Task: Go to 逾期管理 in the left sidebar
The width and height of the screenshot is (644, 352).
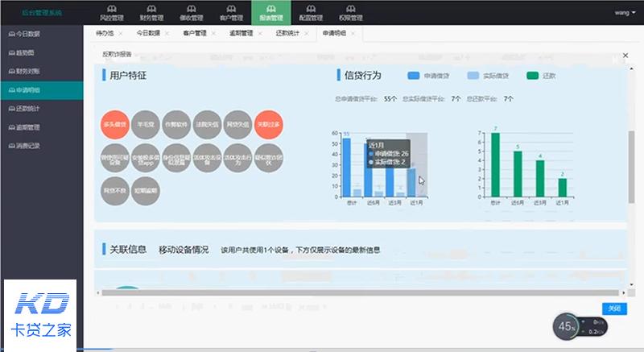Action: coord(42,127)
